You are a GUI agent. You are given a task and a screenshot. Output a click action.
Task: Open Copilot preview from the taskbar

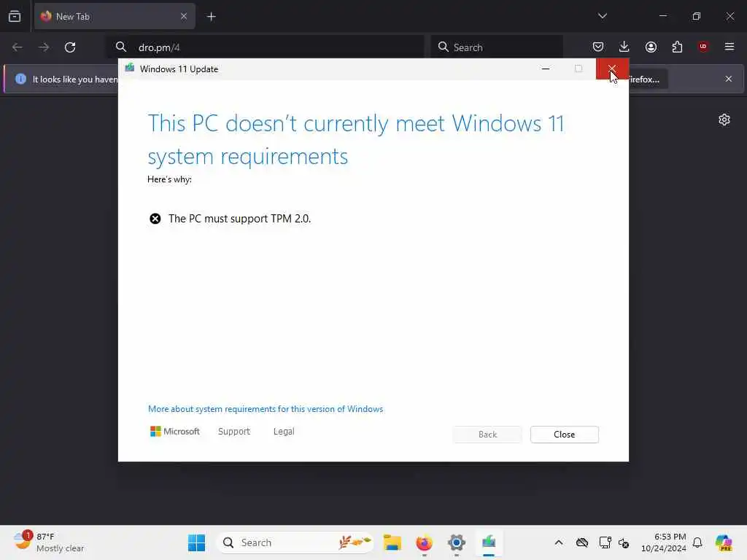[724, 542]
